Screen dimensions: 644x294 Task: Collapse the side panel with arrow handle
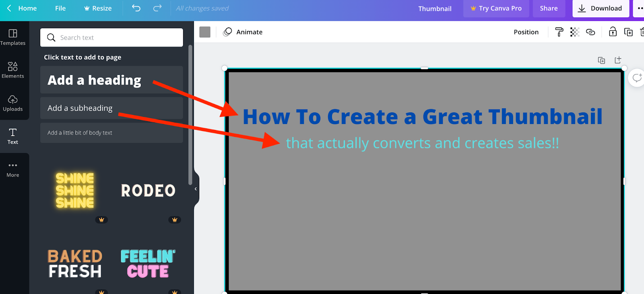(196, 189)
